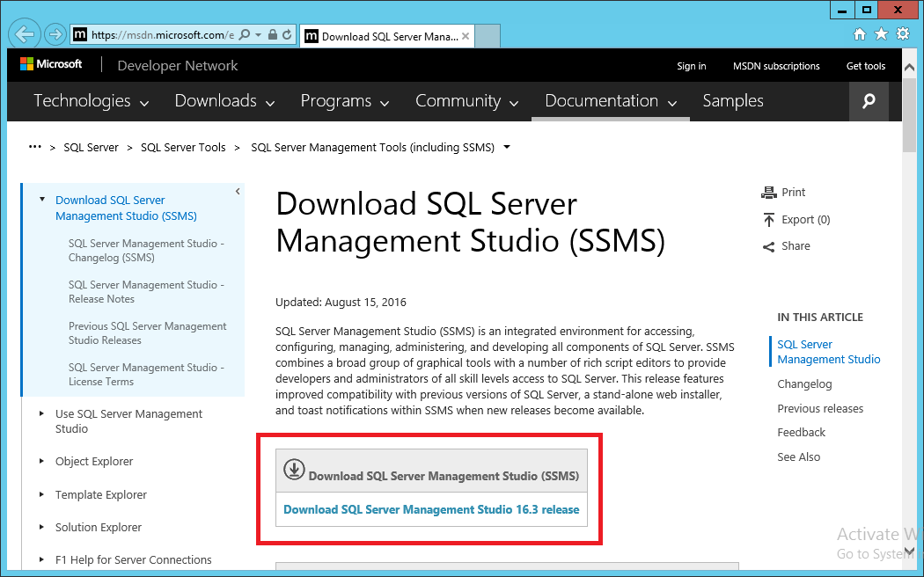924x577 pixels.
Task: Click the Share icon
Action: (769, 247)
